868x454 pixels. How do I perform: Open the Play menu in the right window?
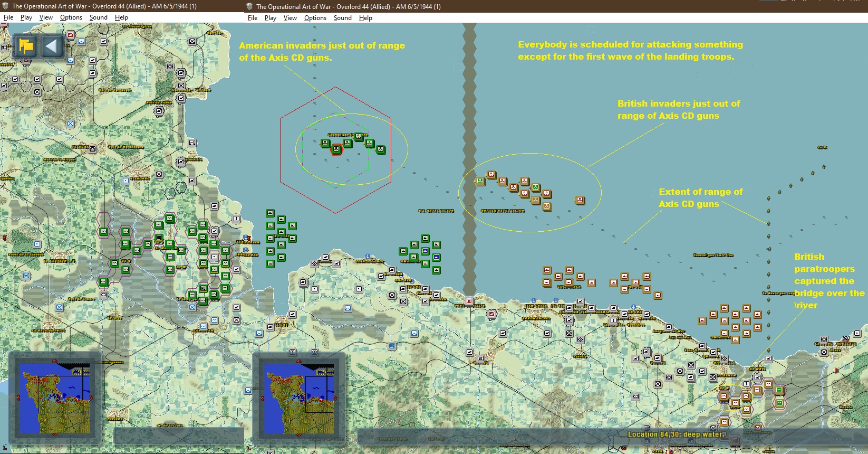pos(271,18)
